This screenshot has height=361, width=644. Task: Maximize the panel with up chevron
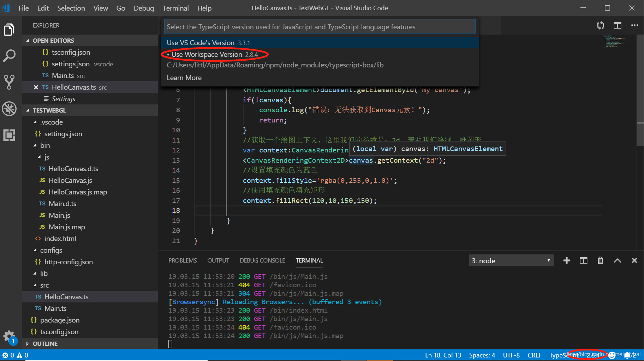pyautogui.click(x=617, y=260)
